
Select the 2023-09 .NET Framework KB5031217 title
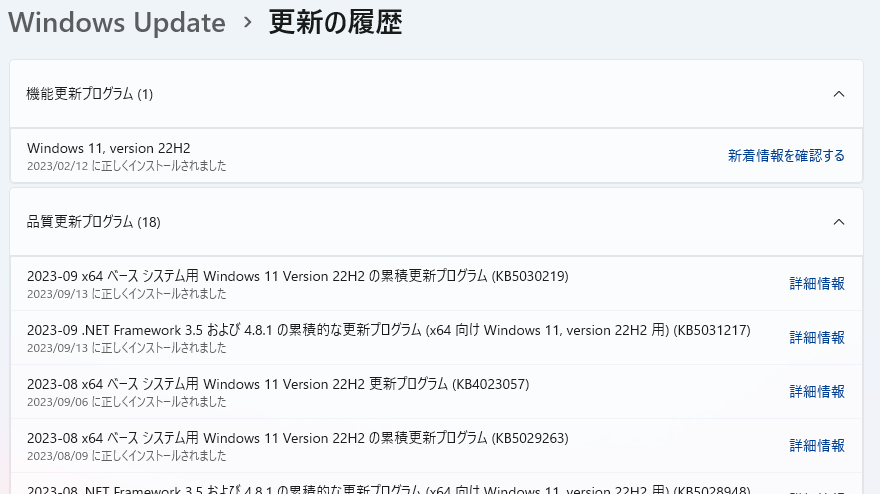[x=388, y=330]
